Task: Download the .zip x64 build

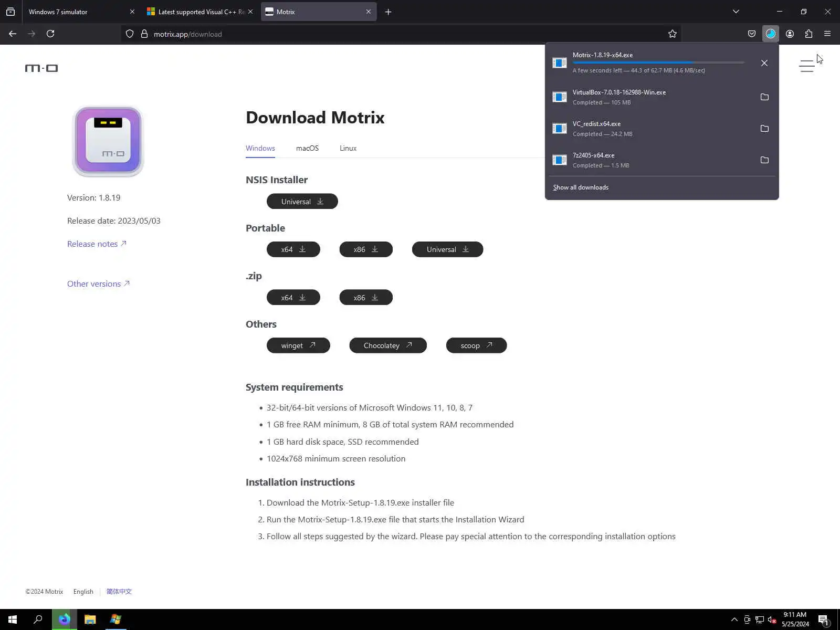Action: pyautogui.click(x=293, y=298)
